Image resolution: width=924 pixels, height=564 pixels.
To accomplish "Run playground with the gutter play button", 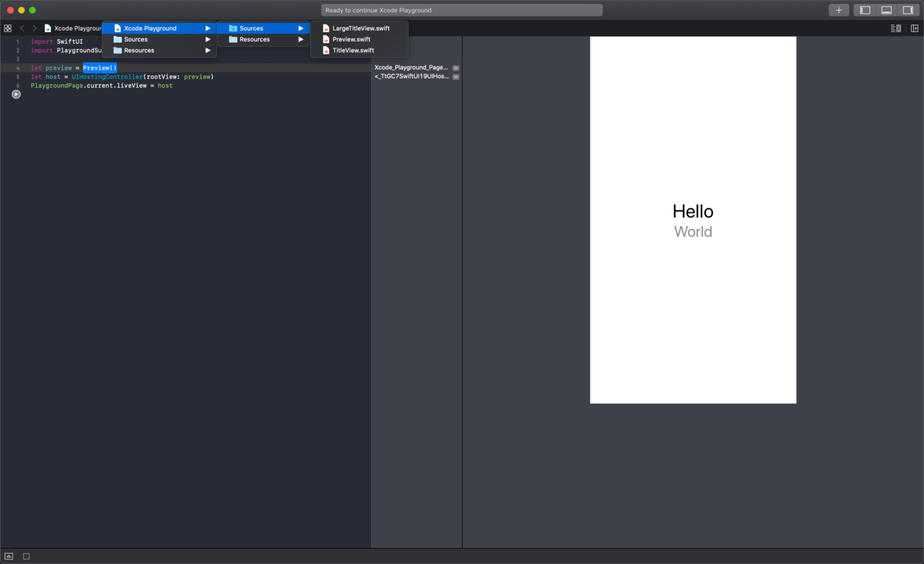I will pyautogui.click(x=16, y=94).
